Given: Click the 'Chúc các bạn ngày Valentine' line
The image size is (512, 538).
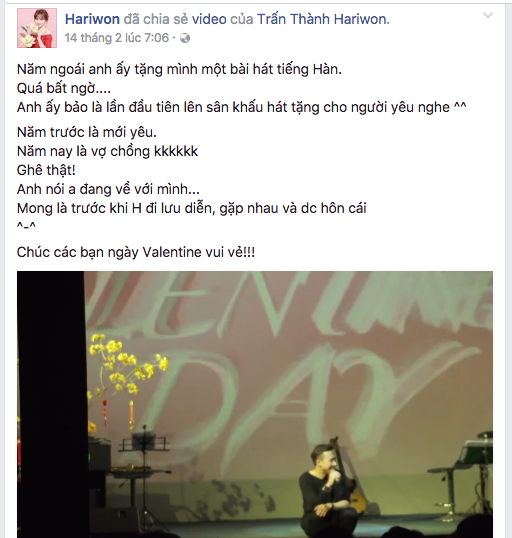Looking at the screenshot, I should 136,253.
